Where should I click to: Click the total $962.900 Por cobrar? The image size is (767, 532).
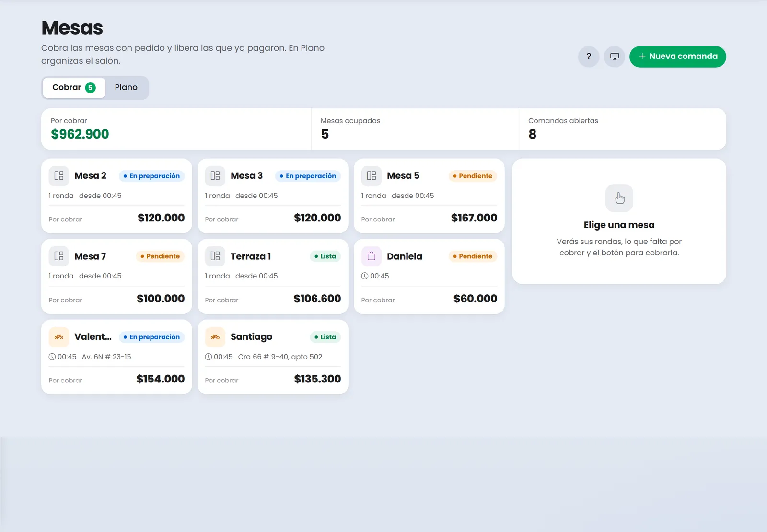click(80, 134)
